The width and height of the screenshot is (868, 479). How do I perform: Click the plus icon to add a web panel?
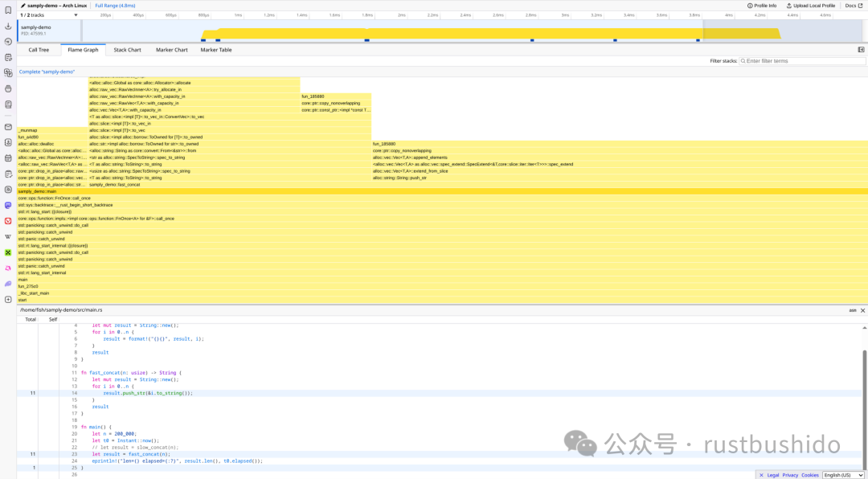pos(8,300)
